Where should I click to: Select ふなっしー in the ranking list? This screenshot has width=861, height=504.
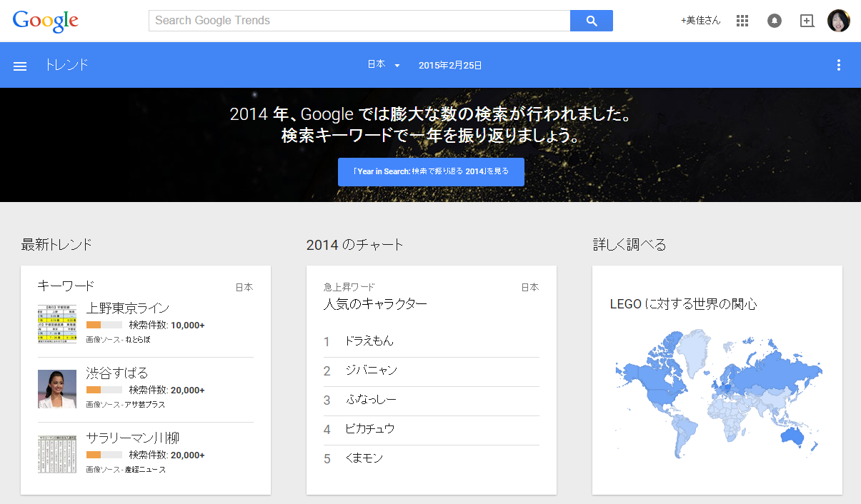pos(370,400)
